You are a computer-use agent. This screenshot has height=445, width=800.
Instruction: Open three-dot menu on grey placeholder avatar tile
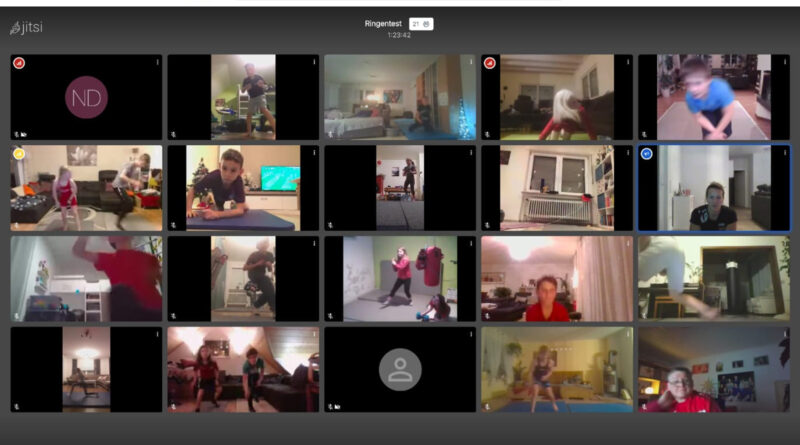click(471, 334)
